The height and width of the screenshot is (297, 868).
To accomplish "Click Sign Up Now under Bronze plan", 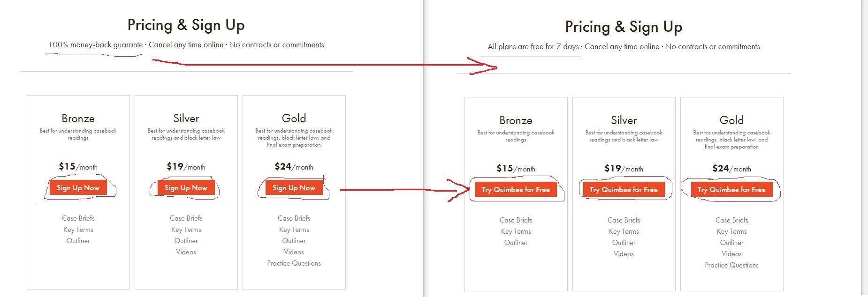I will point(78,188).
